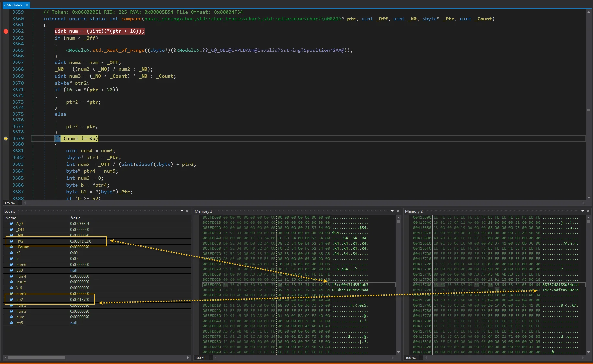Image resolution: width=593 pixels, height=364 pixels.
Task: Select the result variable icon in Locals
Action: point(11,282)
